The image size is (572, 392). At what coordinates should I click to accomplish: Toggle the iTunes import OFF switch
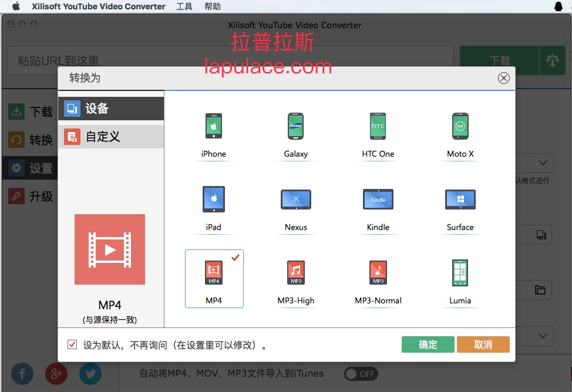coord(361,374)
